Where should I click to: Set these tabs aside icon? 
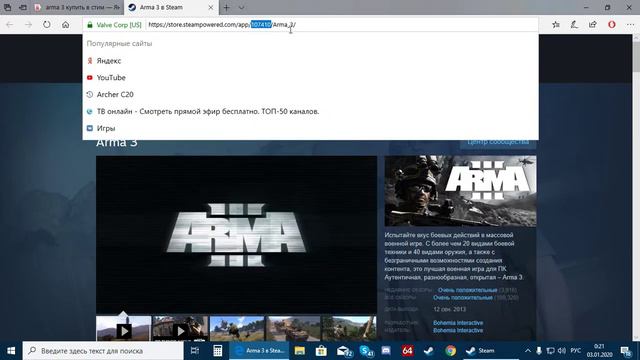(23, 7)
